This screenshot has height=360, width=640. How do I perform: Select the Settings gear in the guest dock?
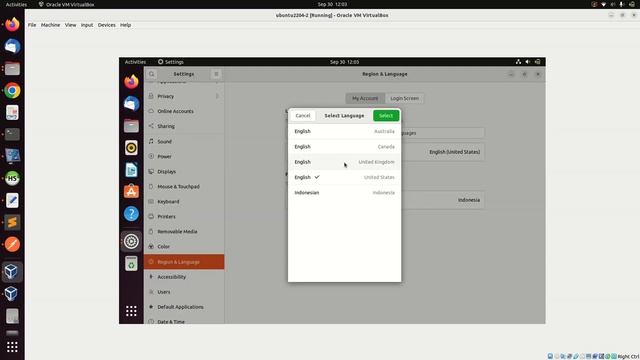coord(131,241)
